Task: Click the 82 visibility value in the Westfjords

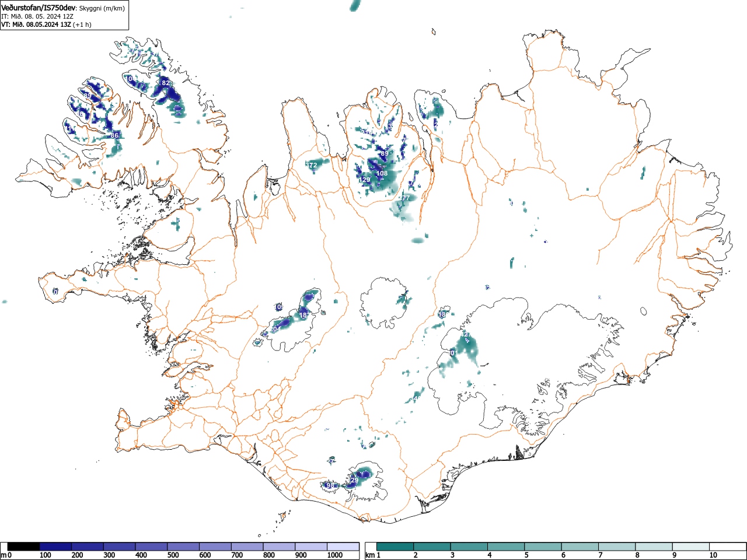Action: pyautogui.click(x=166, y=83)
